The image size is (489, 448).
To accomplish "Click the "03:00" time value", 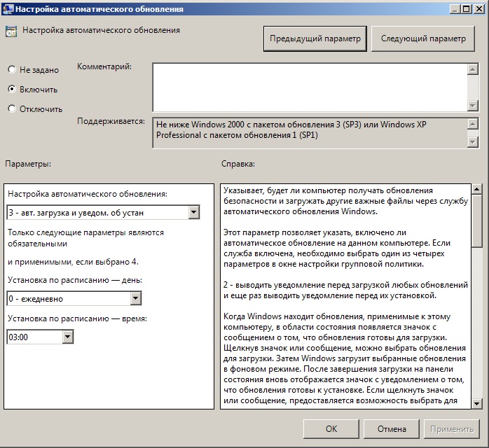I will (18, 337).
